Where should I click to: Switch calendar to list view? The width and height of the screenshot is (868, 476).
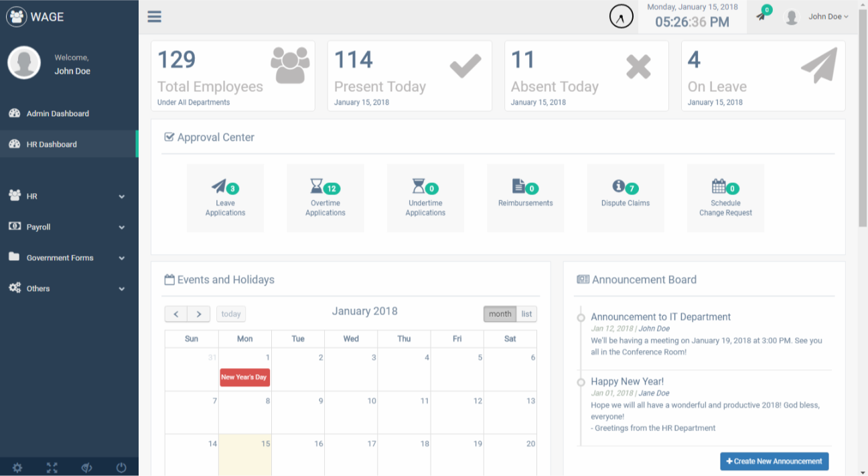pyautogui.click(x=526, y=314)
